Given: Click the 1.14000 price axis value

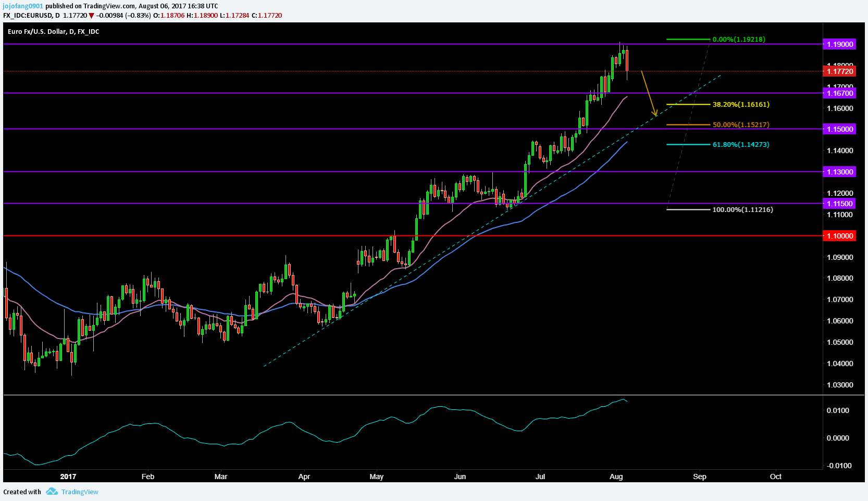Looking at the screenshot, I should click(840, 151).
